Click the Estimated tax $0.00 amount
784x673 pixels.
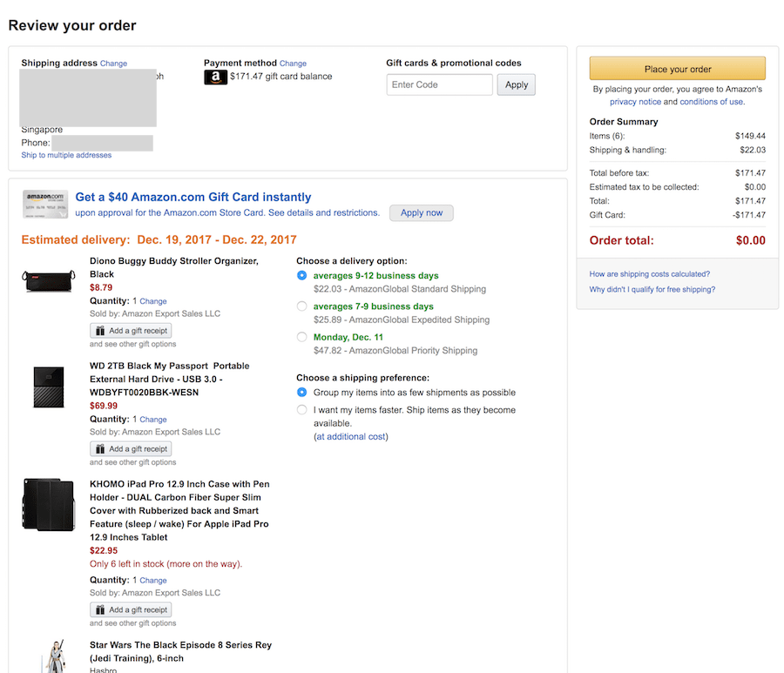pos(755,187)
